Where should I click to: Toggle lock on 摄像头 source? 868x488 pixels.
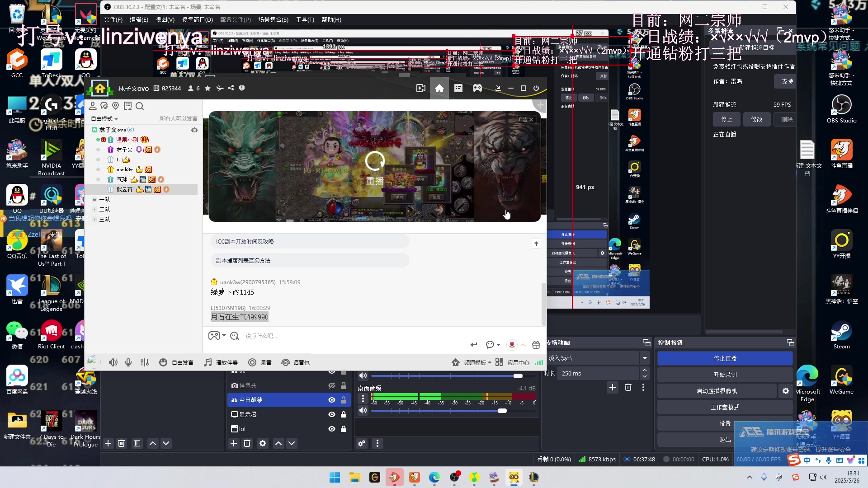coord(344,385)
